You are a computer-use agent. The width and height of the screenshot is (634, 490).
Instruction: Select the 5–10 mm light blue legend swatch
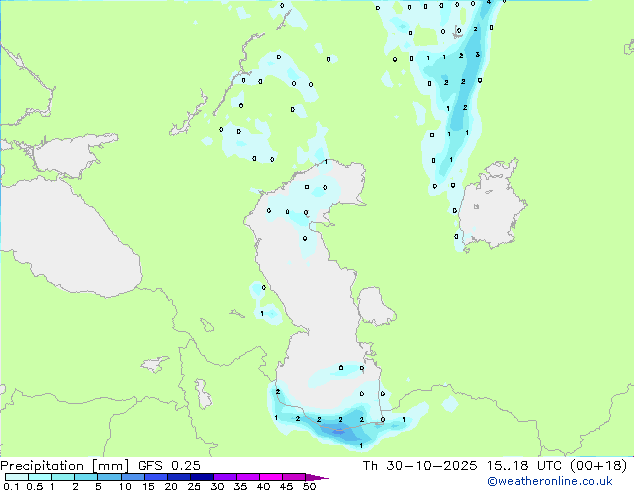coord(110,477)
